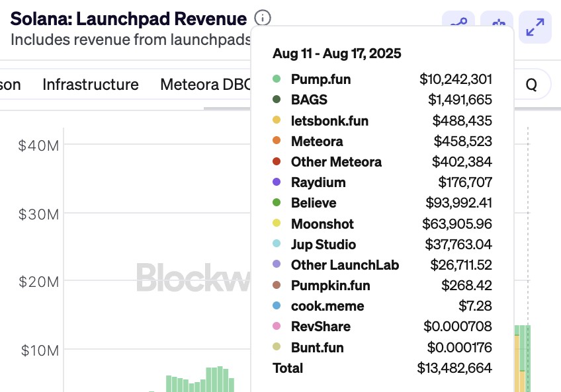Click the '$402,384' Other Meteora value
Image resolution: width=561 pixels, height=392 pixels.
click(462, 162)
